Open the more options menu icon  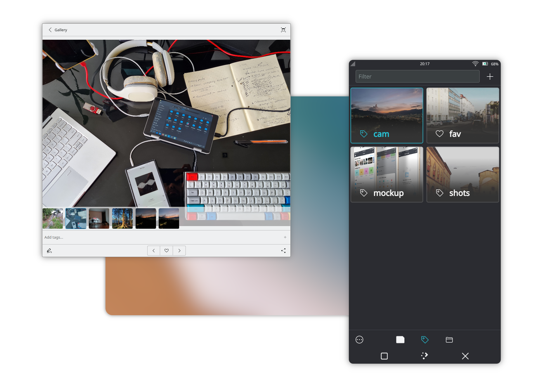click(x=359, y=340)
